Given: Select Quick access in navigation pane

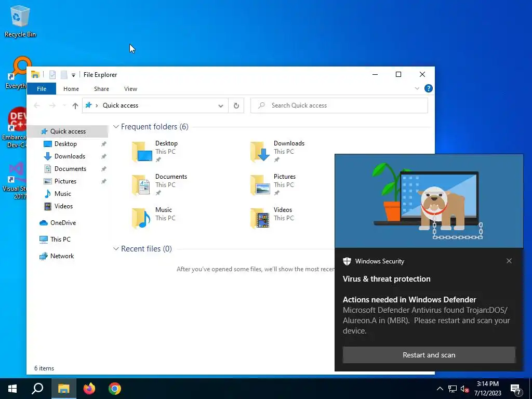Looking at the screenshot, I should (68, 131).
